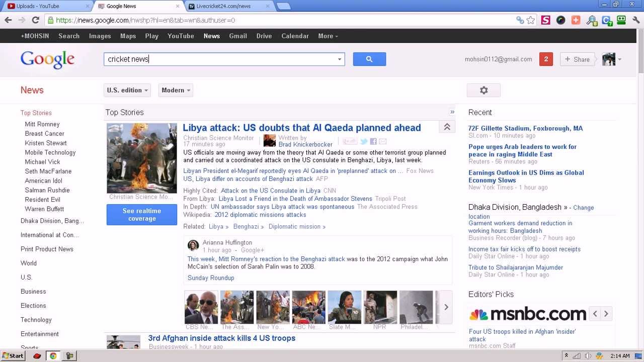
Task: Share Libya story on Google+ icon
Action: tap(350, 142)
